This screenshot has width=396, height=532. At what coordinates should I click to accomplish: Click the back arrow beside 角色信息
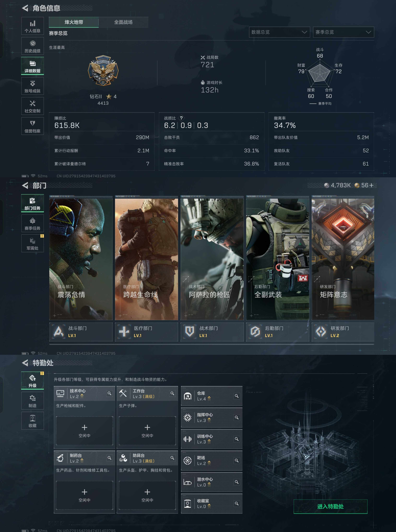click(25, 8)
